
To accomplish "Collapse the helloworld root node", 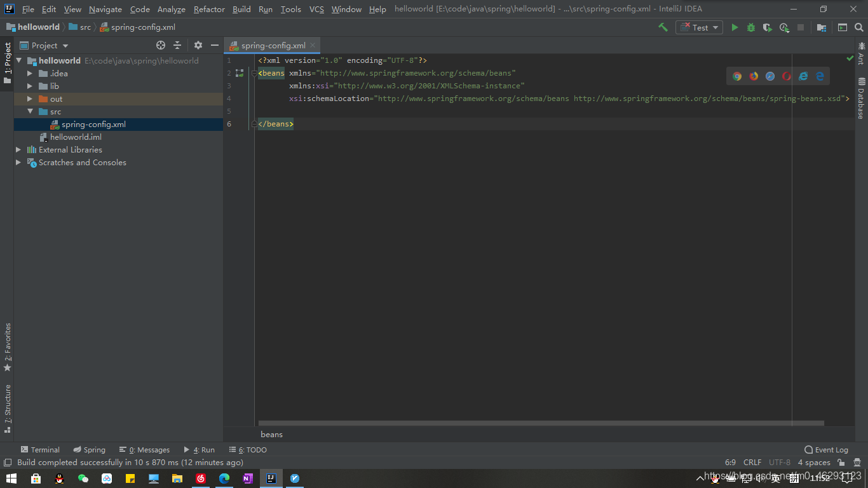I will tap(19, 60).
